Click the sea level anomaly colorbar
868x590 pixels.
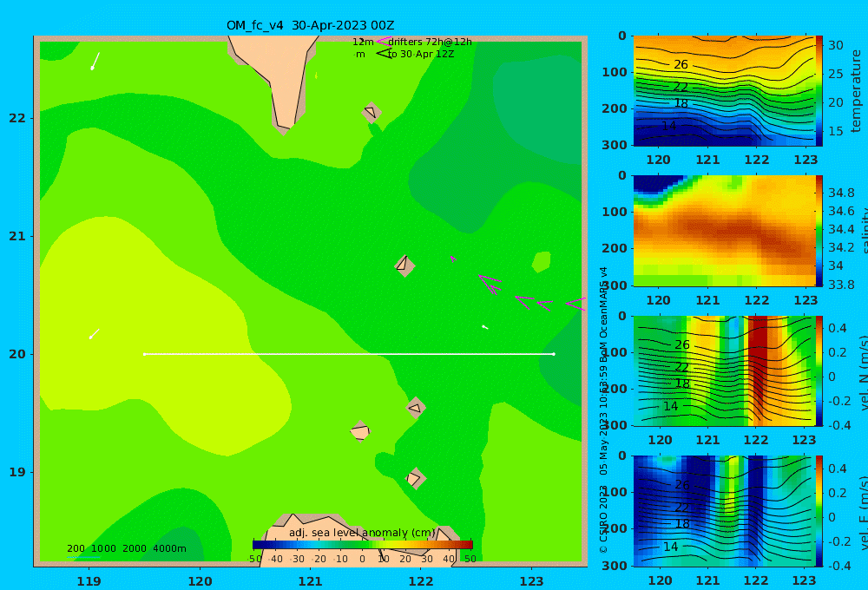(363, 545)
